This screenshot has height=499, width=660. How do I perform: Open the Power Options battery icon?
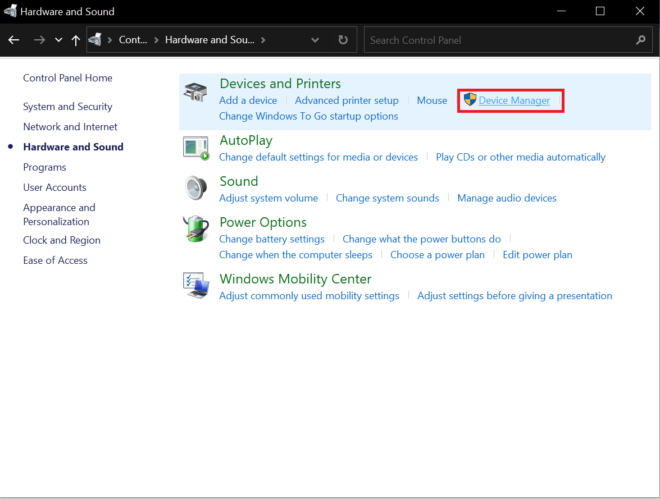196,229
